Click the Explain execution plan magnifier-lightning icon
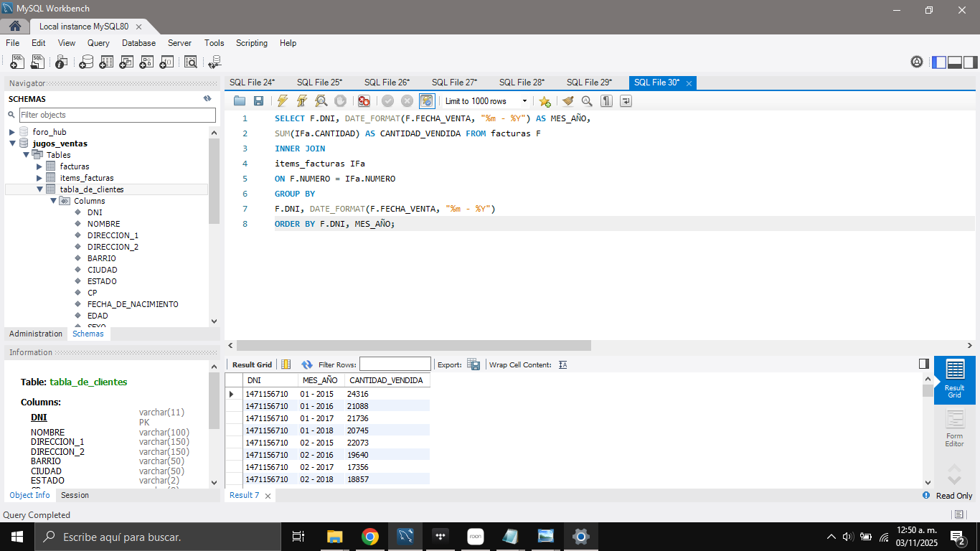 [x=321, y=101]
